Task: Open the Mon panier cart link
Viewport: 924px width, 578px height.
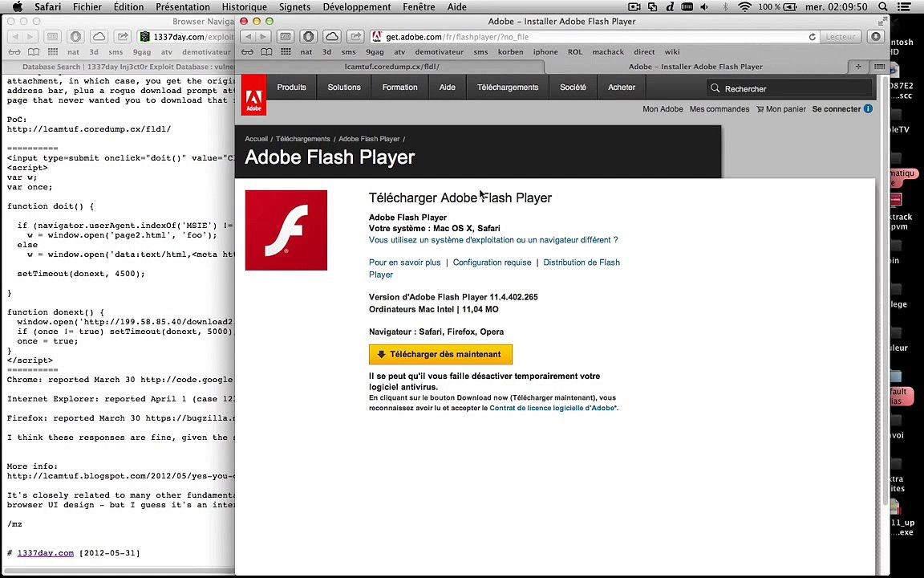Action: [780, 109]
